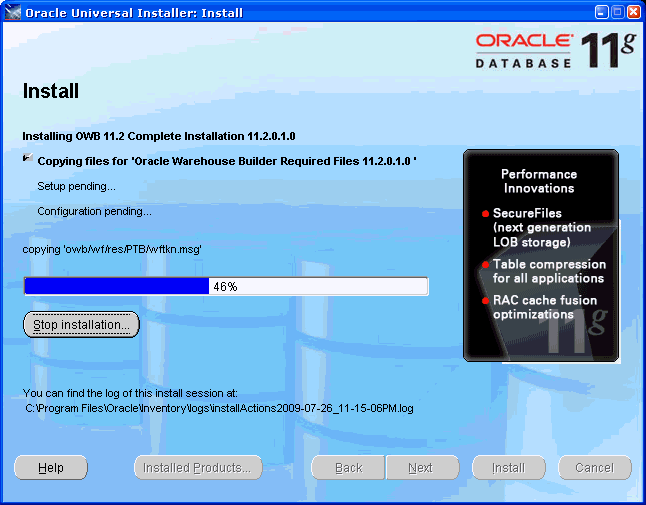The width and height of the screenshot is (646, 505).
Task: Click the Performance Innovations banner
Action: click(540, 181)
